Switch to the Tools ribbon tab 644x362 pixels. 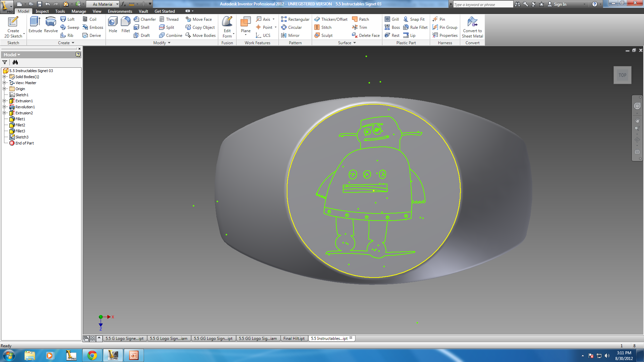point(60,11)
